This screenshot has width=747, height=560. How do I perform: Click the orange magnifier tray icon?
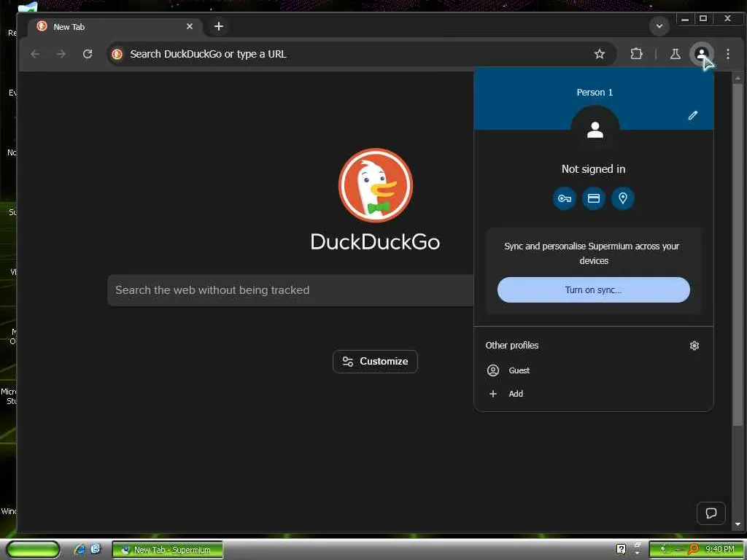[x=693, y=550]
